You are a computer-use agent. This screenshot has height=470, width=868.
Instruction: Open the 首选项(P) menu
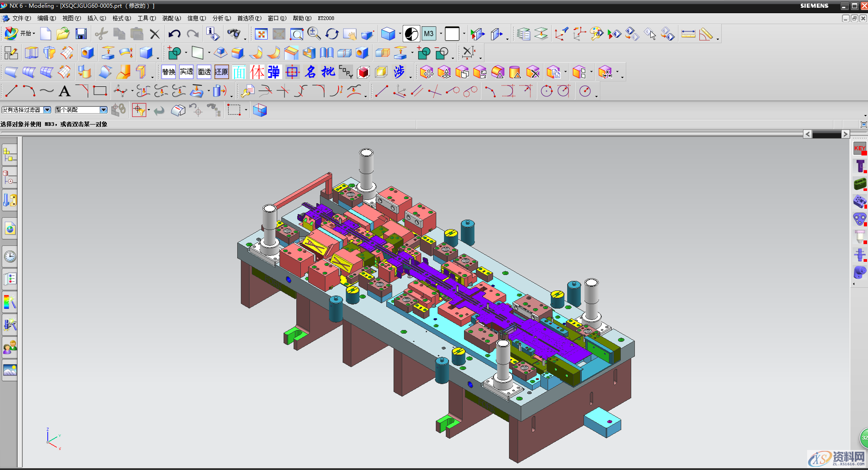pyautogui.click(x=249, y=18)
